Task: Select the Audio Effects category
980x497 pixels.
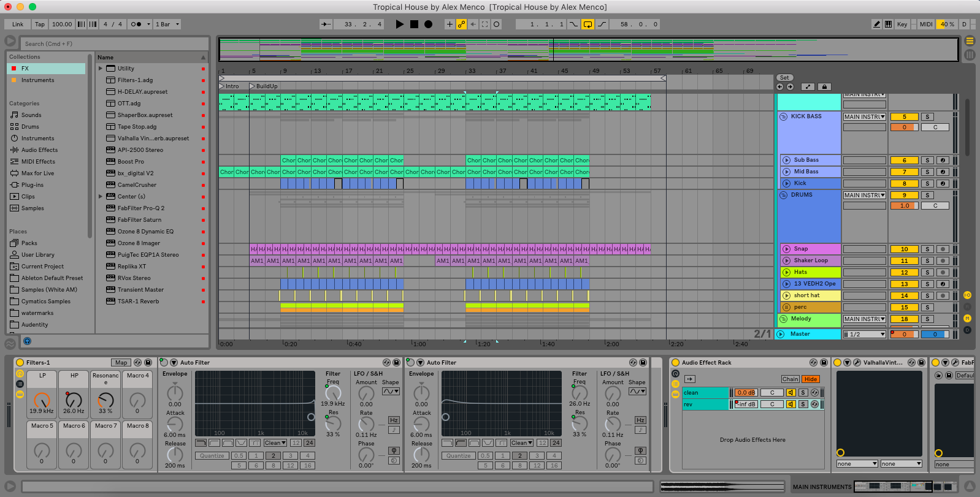Action: pos(39,150)
